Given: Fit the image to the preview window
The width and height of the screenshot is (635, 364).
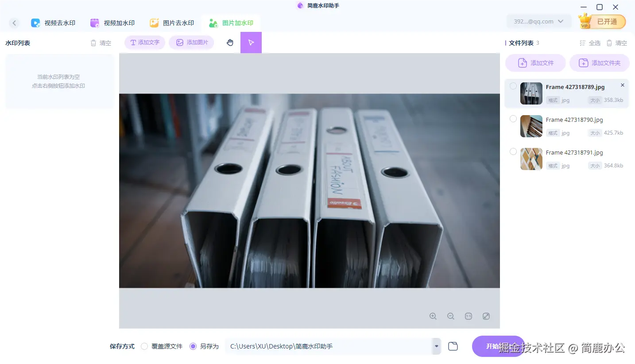Looking at the screenshot, I should [x=486, y=316].
